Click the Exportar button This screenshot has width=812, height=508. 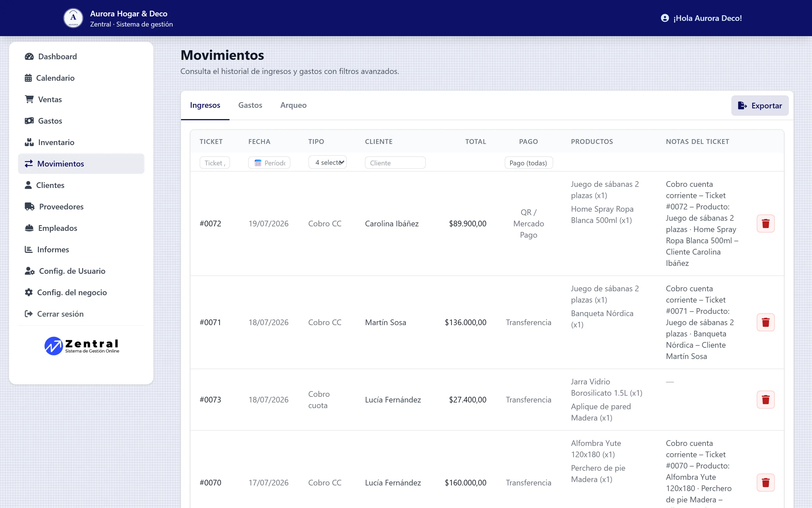pos(760,106)
